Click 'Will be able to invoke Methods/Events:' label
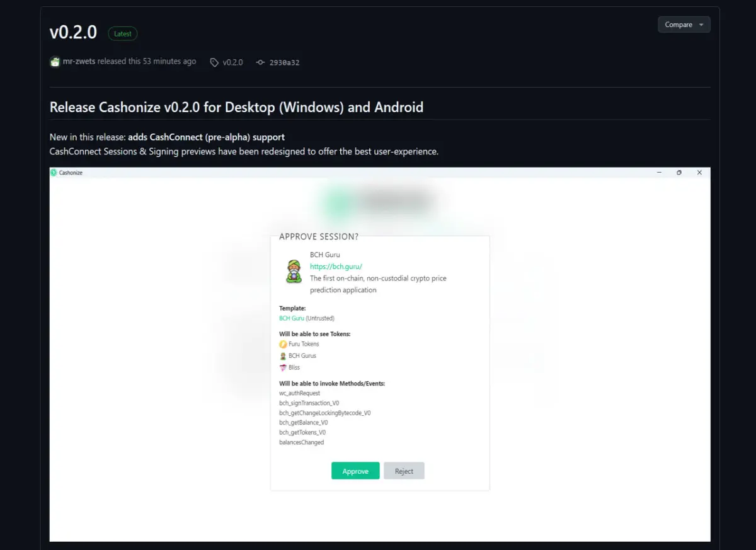 coord(332,384)
